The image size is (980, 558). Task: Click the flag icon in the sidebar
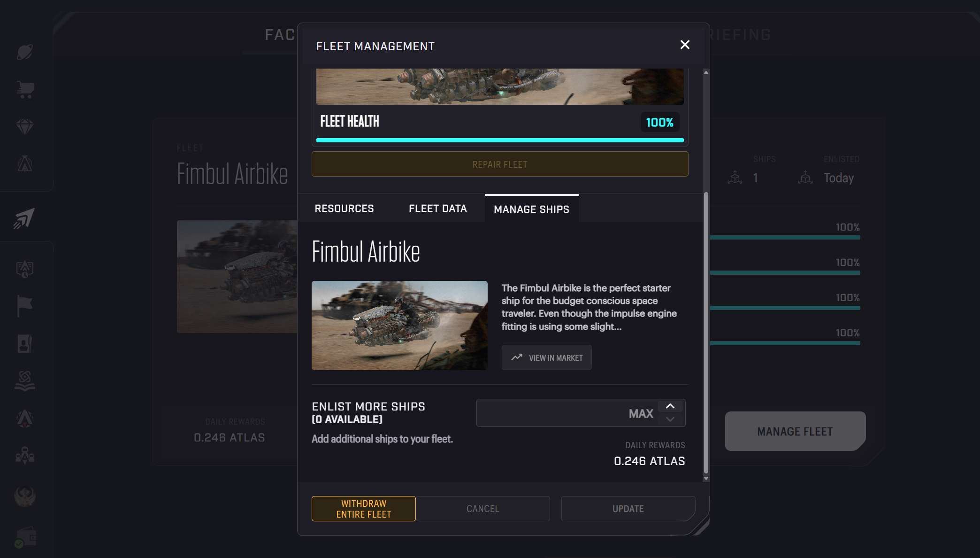pos(24,306)
